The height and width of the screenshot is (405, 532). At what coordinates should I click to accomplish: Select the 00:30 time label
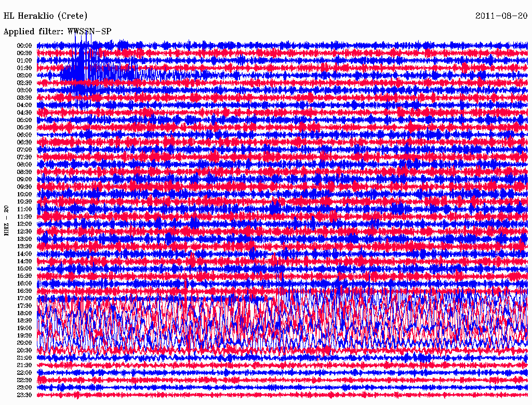coord(24,53)
